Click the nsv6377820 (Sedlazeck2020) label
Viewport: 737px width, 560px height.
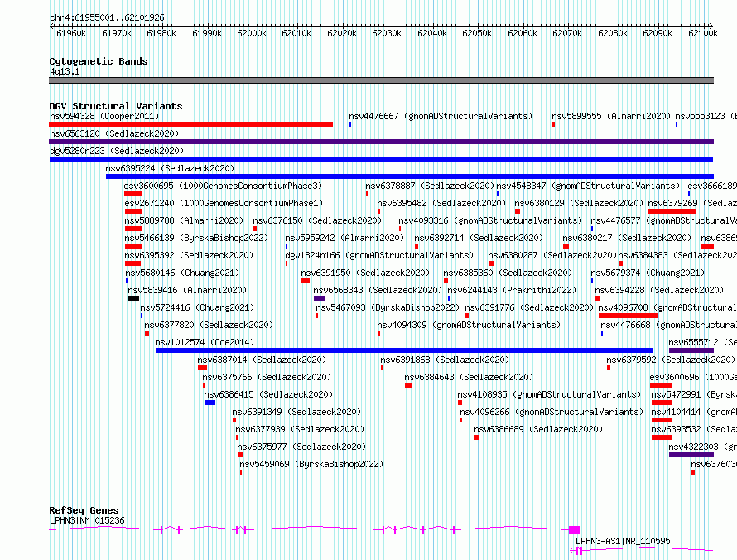tap(209, 325)
